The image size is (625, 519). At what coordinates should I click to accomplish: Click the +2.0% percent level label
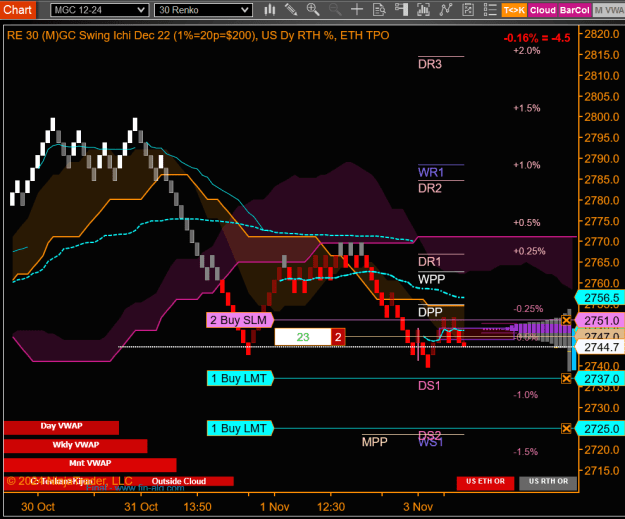coord(527,51)
